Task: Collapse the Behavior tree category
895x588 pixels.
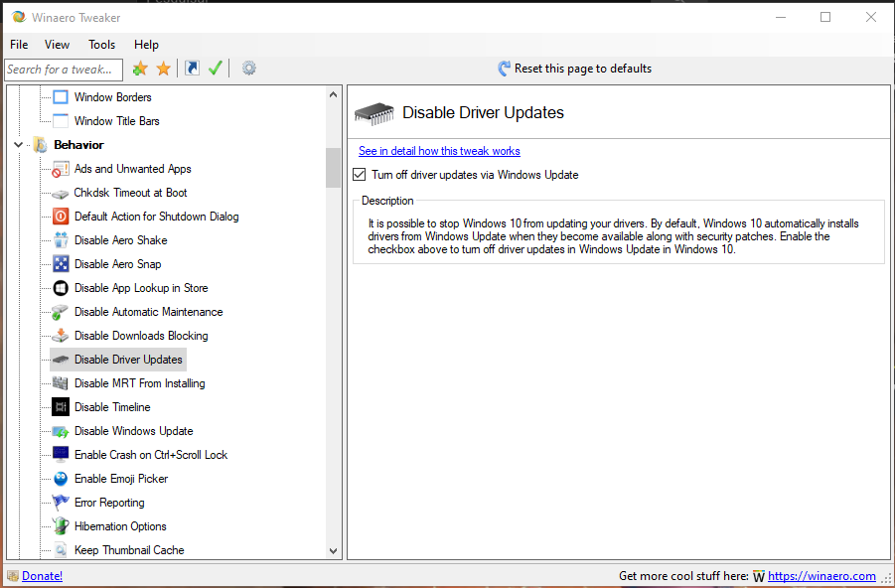Action: (x=18, y=145)
